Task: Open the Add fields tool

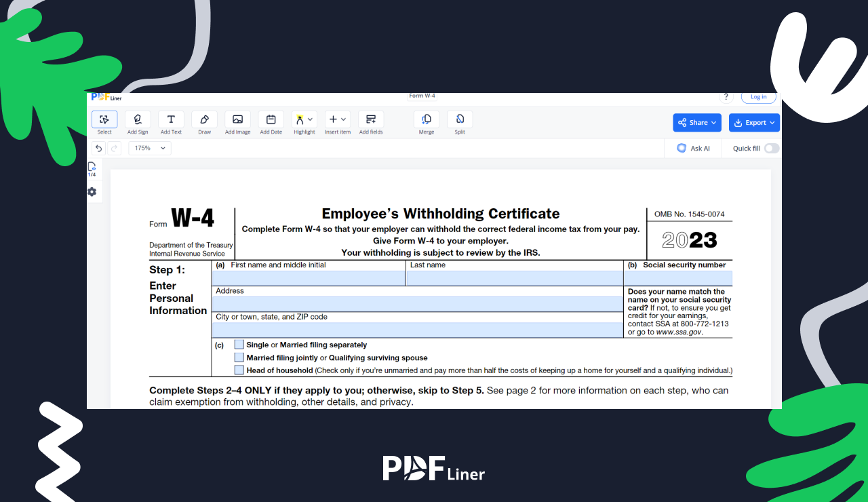Action: [371, 122]
